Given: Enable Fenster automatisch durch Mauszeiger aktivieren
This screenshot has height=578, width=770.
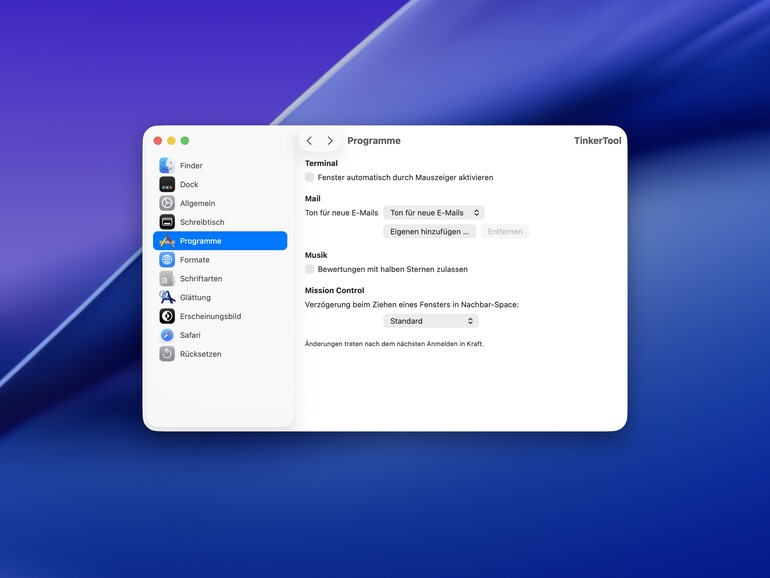Looking at the screenshot, I should pyautogui.click(x=309, y=177).
